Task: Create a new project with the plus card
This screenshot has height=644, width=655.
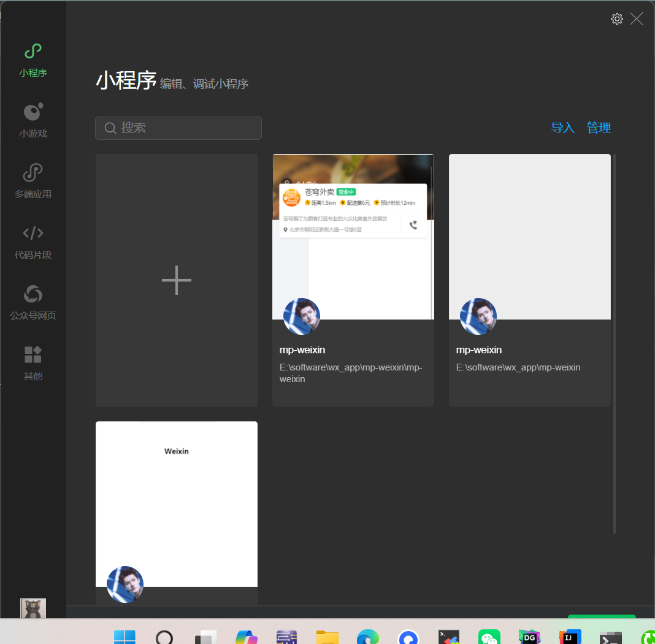Action: [176, 280]
